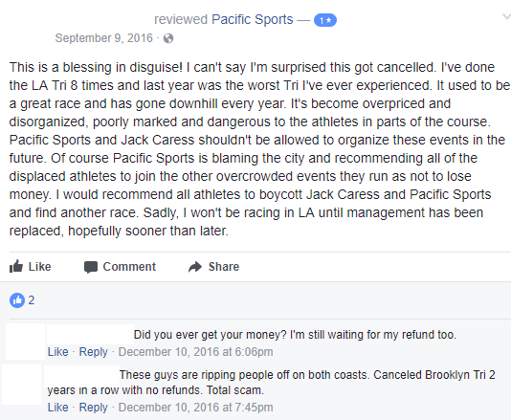Image resolution: width=511 pixels, height=420 pixels.
Task: Click the globe public privacy icon
Action: point(168,38)
